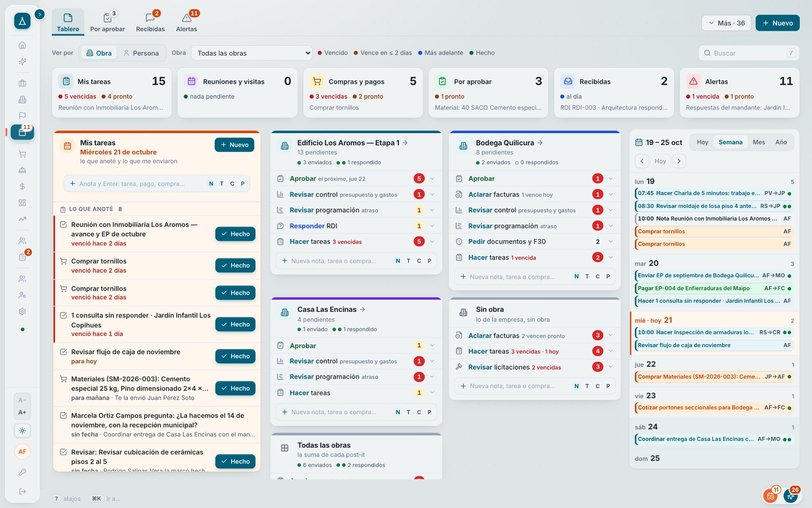
Task: Open the home icon in sidebar
Action: 22,45
